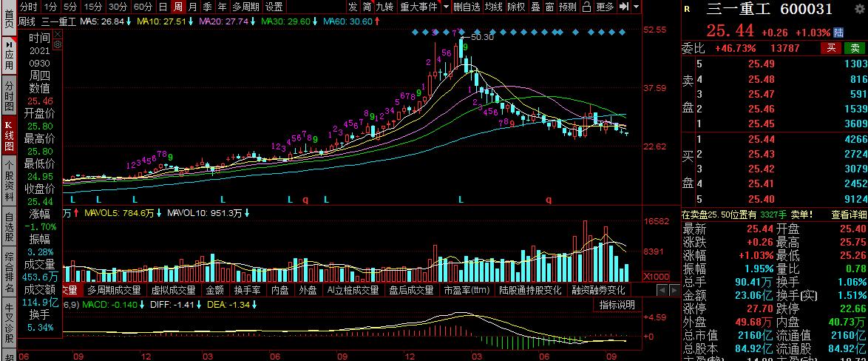Image resolution: width=868 pixels, height=361 pixels.
Task: Close the floating data panel with the X
Action: 58,34
